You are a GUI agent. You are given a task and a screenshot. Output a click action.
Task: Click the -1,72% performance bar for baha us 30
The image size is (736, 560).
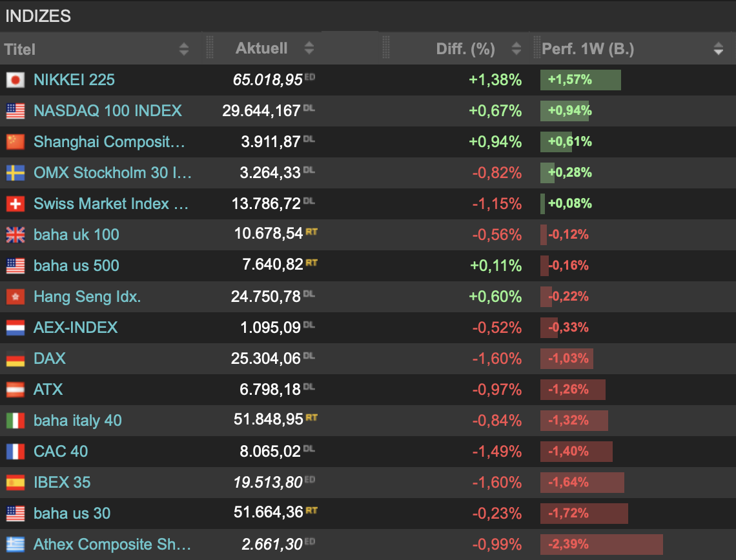click(x=584, y=513)
